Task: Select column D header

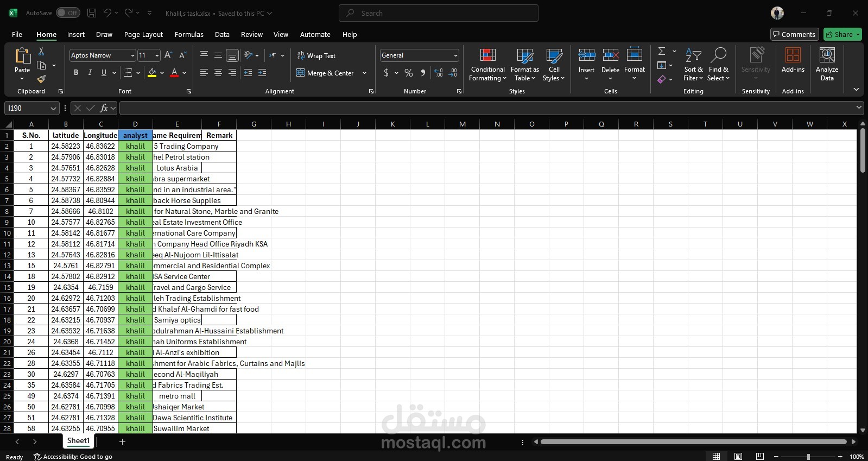Action: tap(135, 124)
